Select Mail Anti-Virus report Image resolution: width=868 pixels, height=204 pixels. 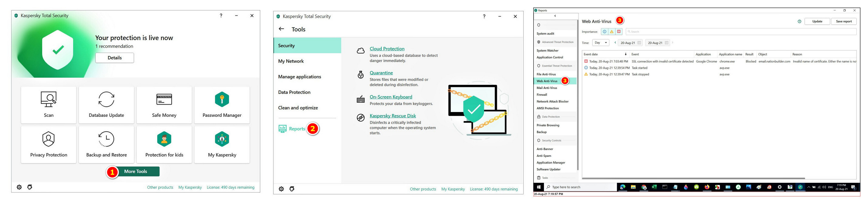click(x=547, y=88)
